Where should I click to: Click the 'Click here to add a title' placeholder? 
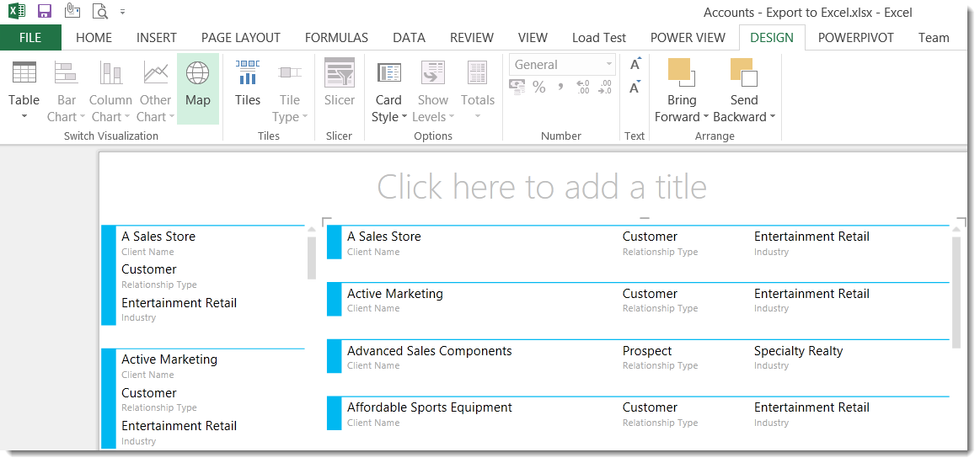[541, 187]
